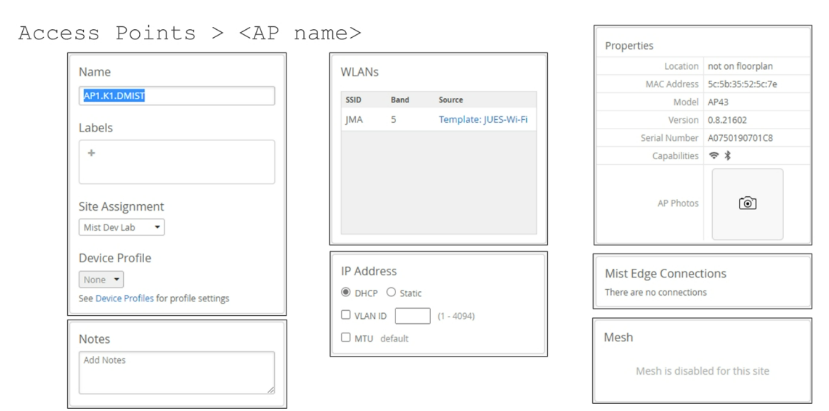Select the DHCP radio button
Image resolution: width=829 pixels, height=411 pixels.
point(346,293)
